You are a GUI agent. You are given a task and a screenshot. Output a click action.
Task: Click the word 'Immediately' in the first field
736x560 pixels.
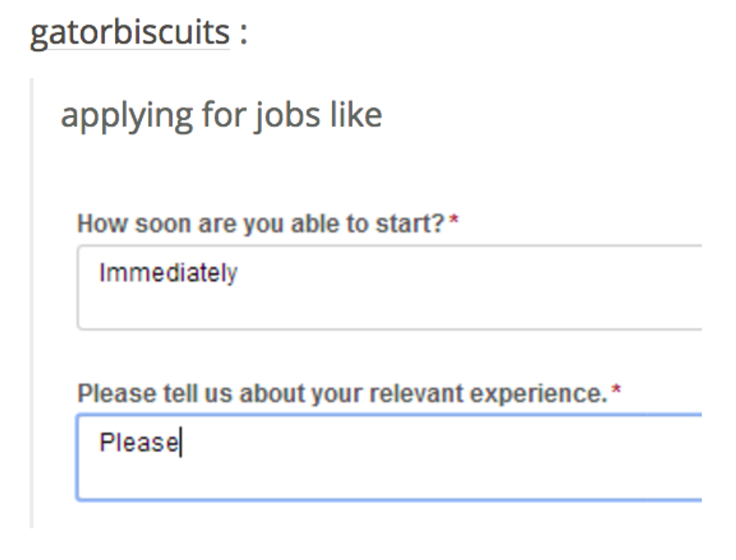click(168, 272)
